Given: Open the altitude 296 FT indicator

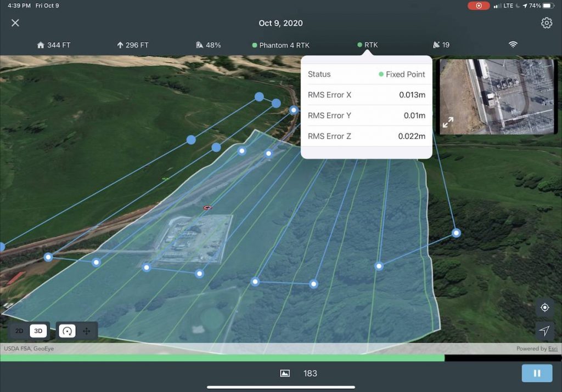Looking at the screenshot, I should 132,45.
